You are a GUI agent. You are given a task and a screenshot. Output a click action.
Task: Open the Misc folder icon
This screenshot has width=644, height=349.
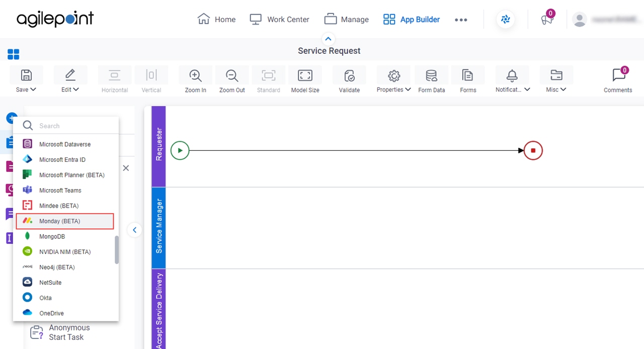pyautogui.click(x=556, y=75)
